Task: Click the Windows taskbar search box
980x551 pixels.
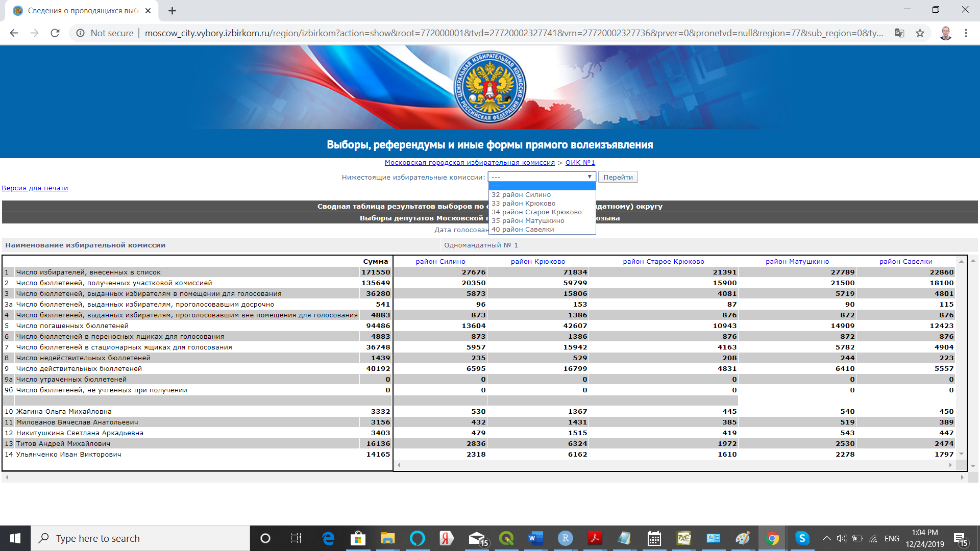Action: click(x=140, y=538)
